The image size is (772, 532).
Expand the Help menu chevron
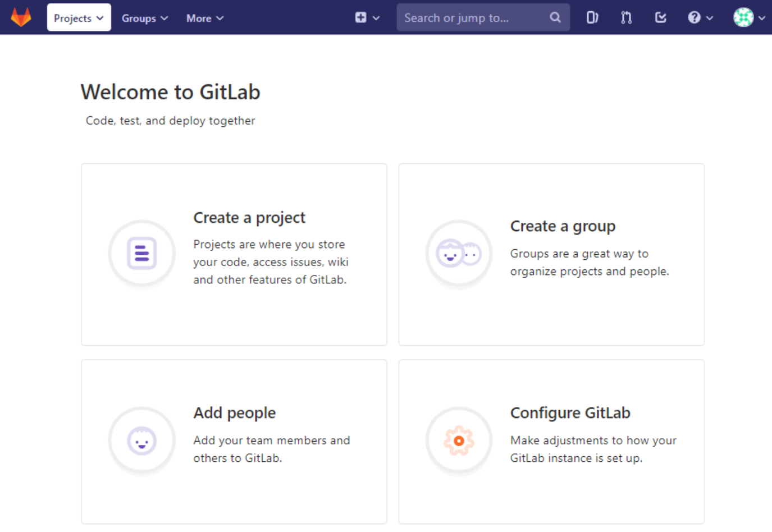[x=710, y=18]
